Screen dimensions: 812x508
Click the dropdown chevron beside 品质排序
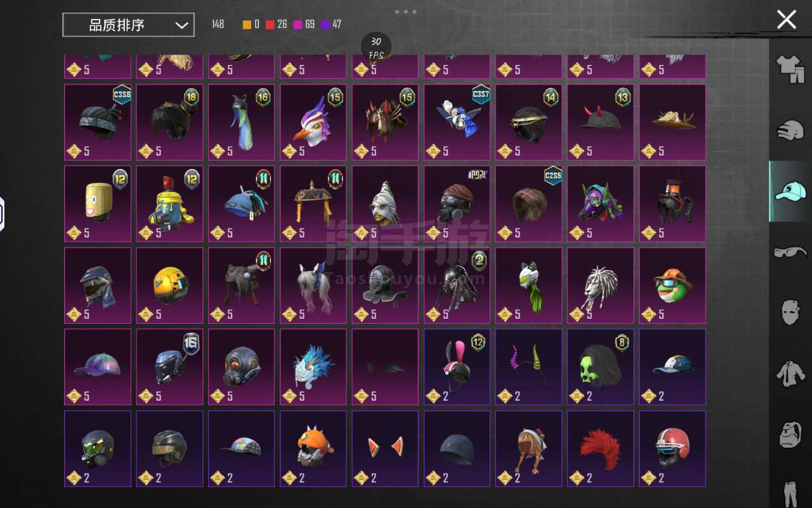pyautogui.click(x=181, y=25)
